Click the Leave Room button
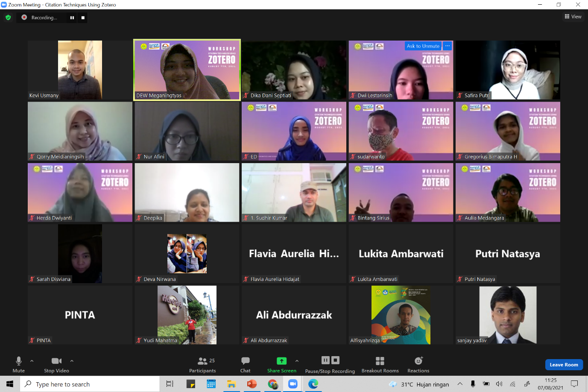Screen dimensions: 588x392 [564, 365]
